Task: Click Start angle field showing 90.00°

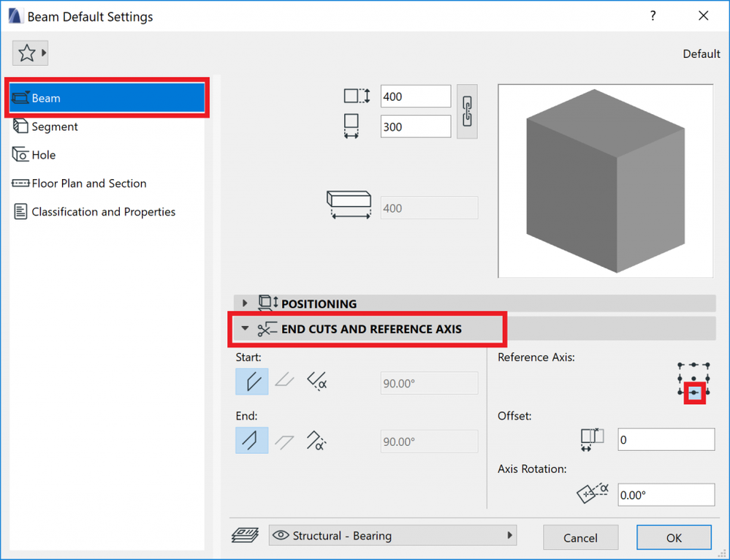Action: (x=429, y=383)
